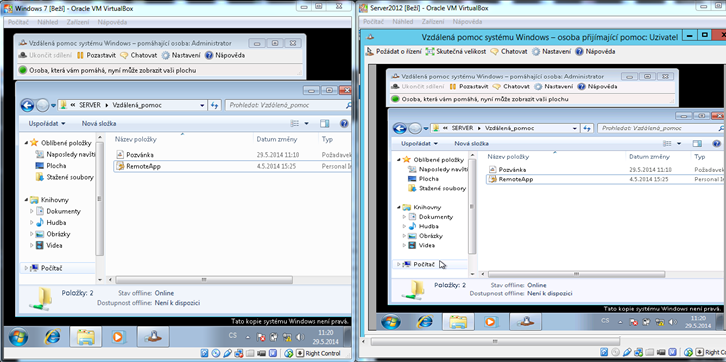726x362 pixels.
Task: Click Remote Assistance icon on Windows 7 taskbar
Action: pyautogui.click(x=153, y=337)
